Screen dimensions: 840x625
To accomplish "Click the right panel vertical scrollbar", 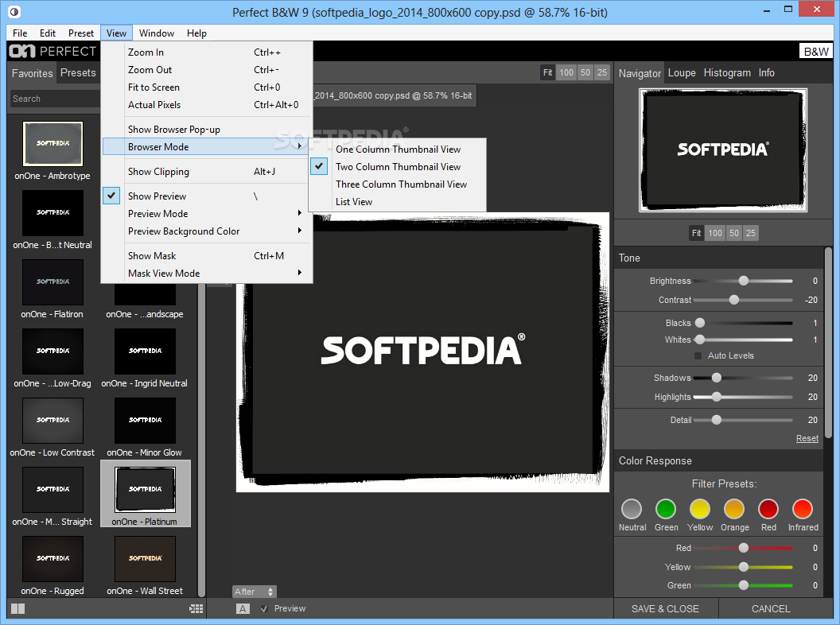I will (x=828, y=343).
